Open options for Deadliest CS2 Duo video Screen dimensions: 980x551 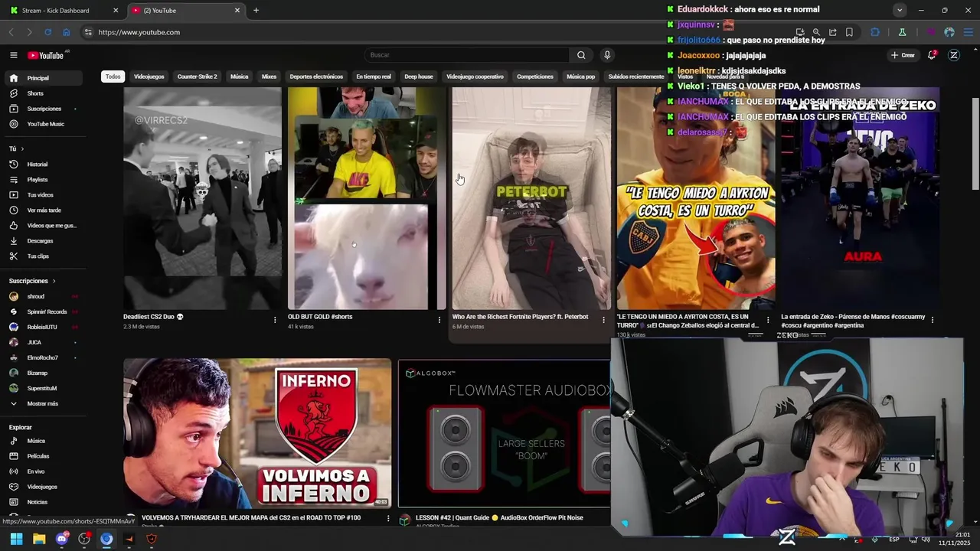tap(275, 320)
